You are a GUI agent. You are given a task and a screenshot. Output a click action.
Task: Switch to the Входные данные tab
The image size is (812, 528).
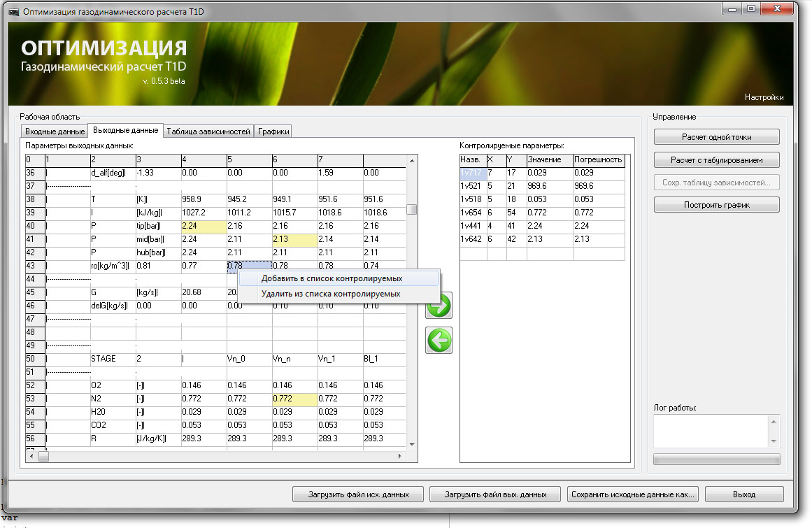point(55,131)
